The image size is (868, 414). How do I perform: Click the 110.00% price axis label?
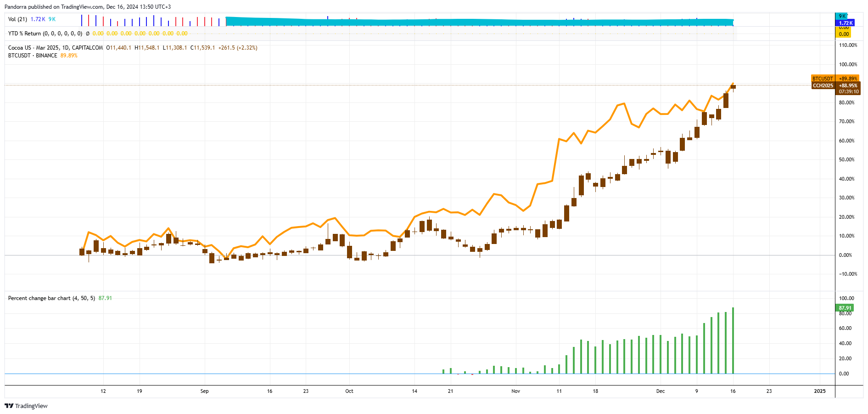[x=848, y=45]
